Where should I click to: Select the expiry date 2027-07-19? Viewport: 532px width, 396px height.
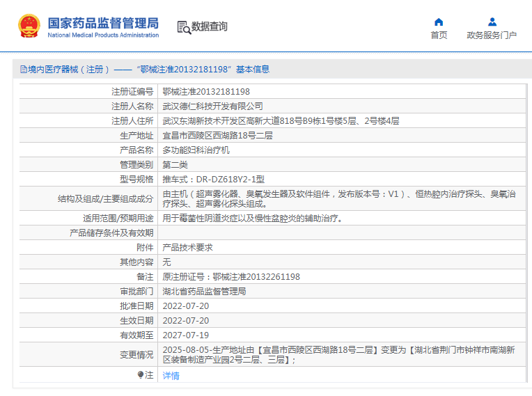[x=185, y=335]
